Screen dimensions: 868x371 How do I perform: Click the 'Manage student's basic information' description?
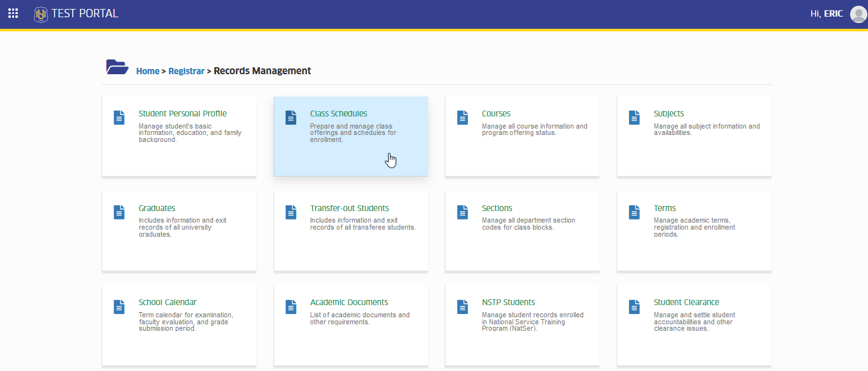pos(190,133)
